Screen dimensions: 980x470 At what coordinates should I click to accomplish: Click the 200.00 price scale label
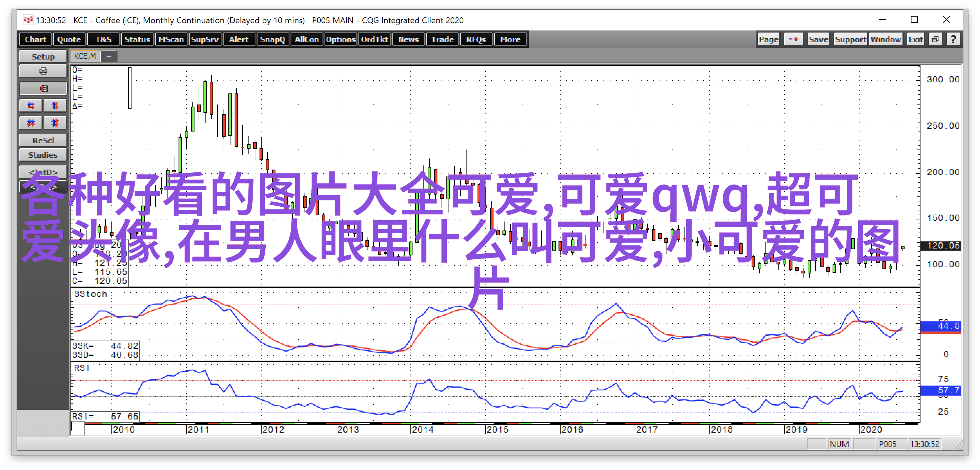[x=943, y=172]
